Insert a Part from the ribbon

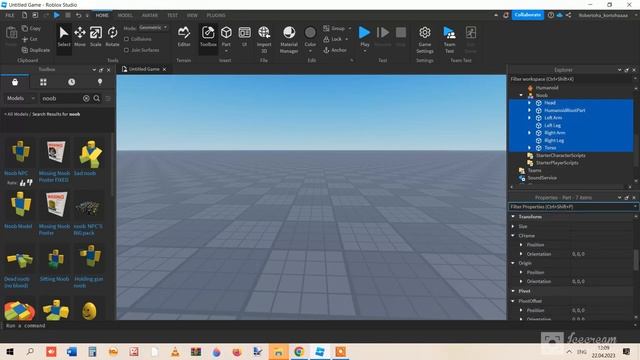coord(226,35)
